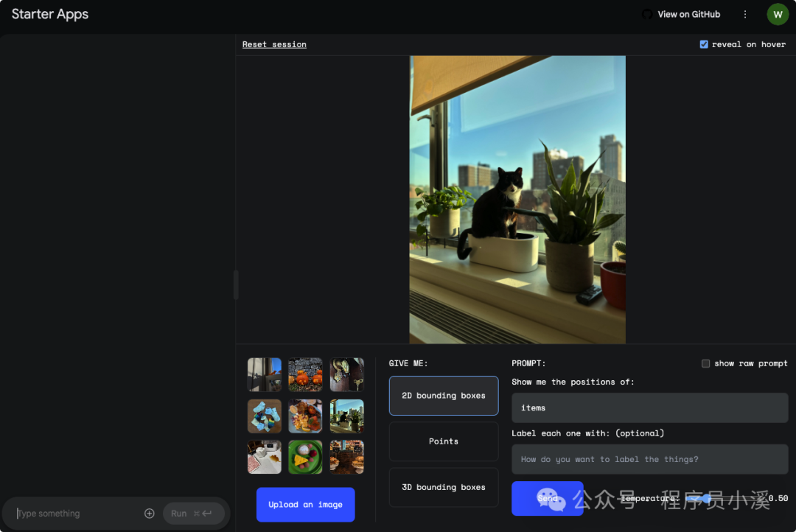The width and height of the screenshot is (796, 532).
Task: Select the pumpkins example image thumbnail
Action: 304,374
